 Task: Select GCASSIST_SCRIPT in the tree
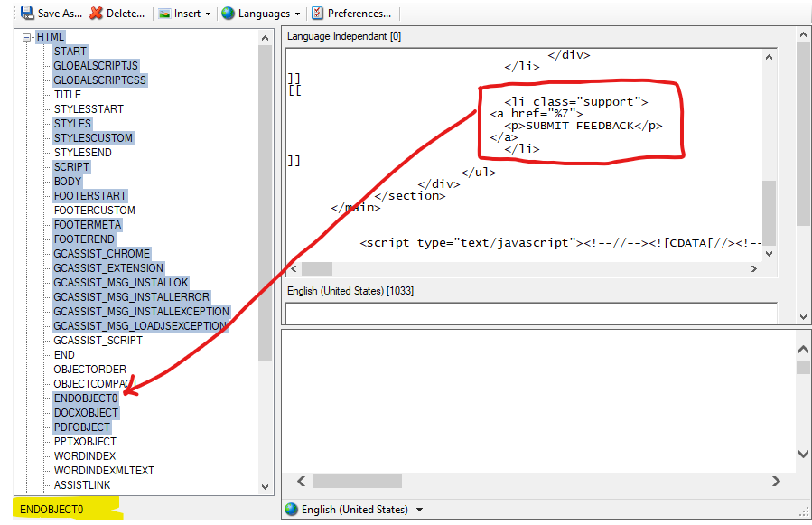98,341
